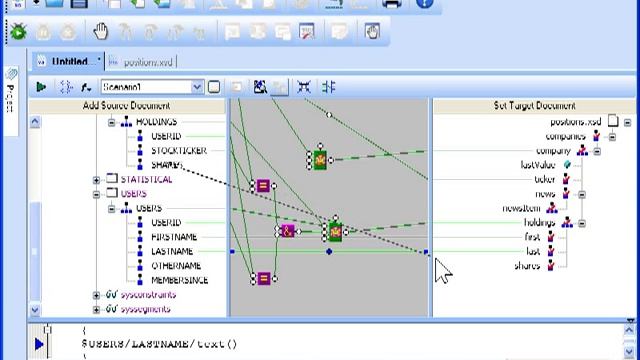This screenshot has width=640, height=360.
Task: Select the upper equals function block
Action: tap(263, 186)
